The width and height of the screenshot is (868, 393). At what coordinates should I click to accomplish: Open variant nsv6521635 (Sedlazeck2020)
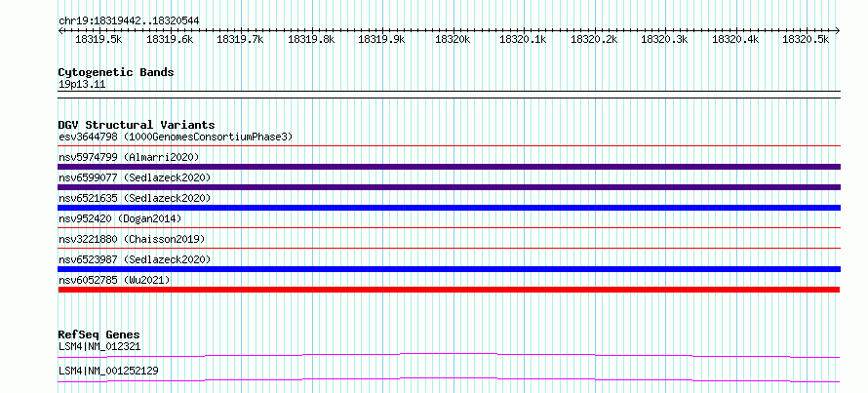click(135, 198)
